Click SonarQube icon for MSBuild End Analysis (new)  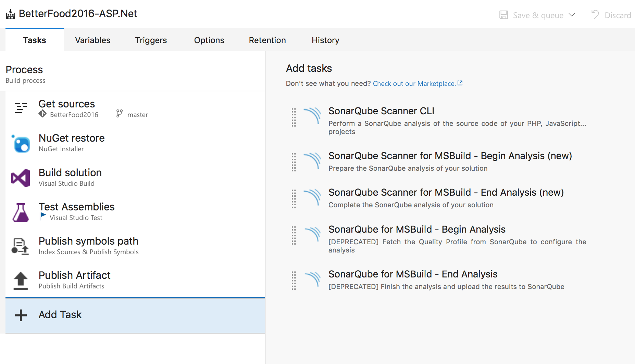tap(312, 197)
